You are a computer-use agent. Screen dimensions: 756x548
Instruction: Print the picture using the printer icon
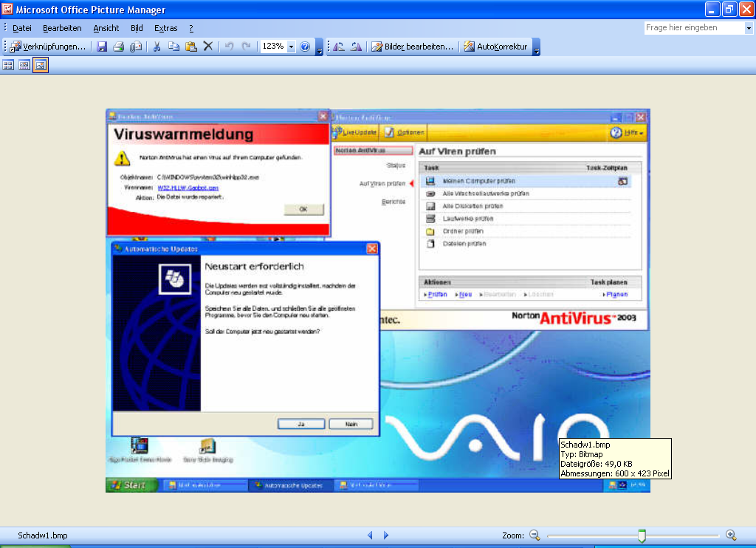[x=119, y=47]
